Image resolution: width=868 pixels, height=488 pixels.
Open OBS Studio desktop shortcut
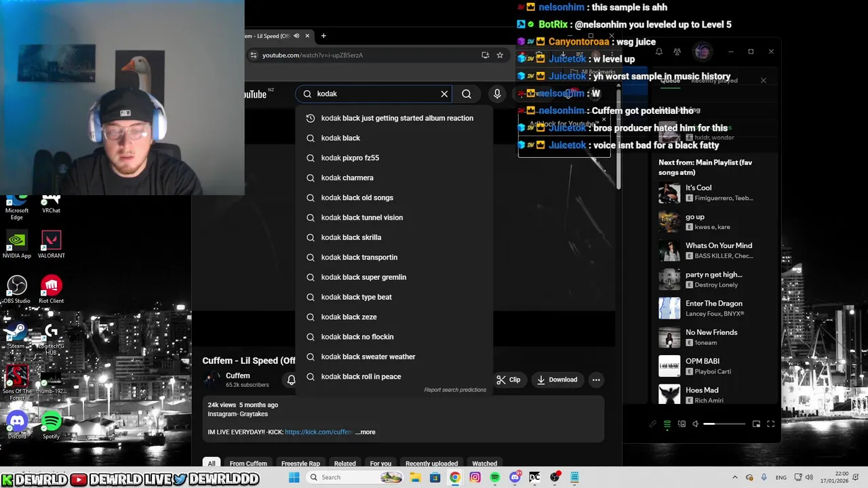17,289
